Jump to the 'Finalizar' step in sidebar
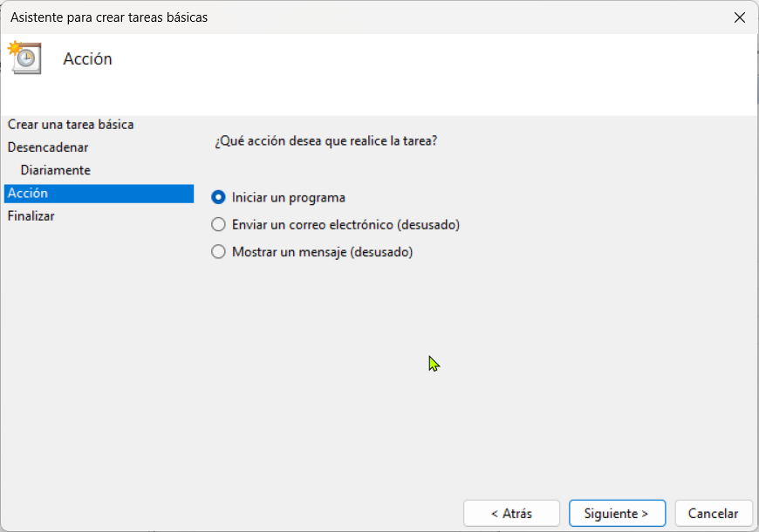 coord(31,215)
